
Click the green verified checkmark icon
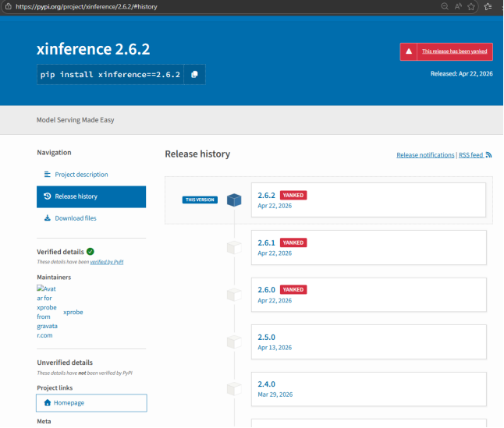tap(91, 251)
